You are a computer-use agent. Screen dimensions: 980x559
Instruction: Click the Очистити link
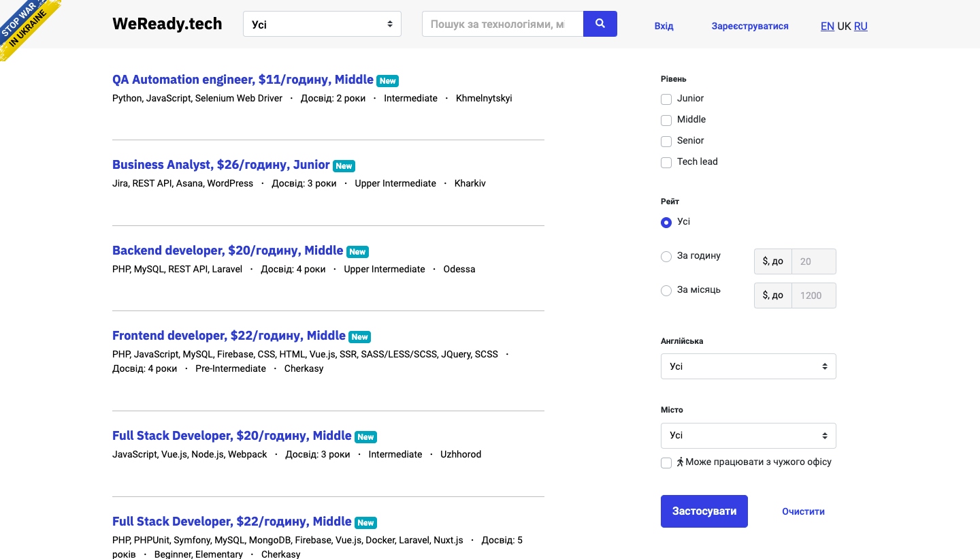pos(803,511)
